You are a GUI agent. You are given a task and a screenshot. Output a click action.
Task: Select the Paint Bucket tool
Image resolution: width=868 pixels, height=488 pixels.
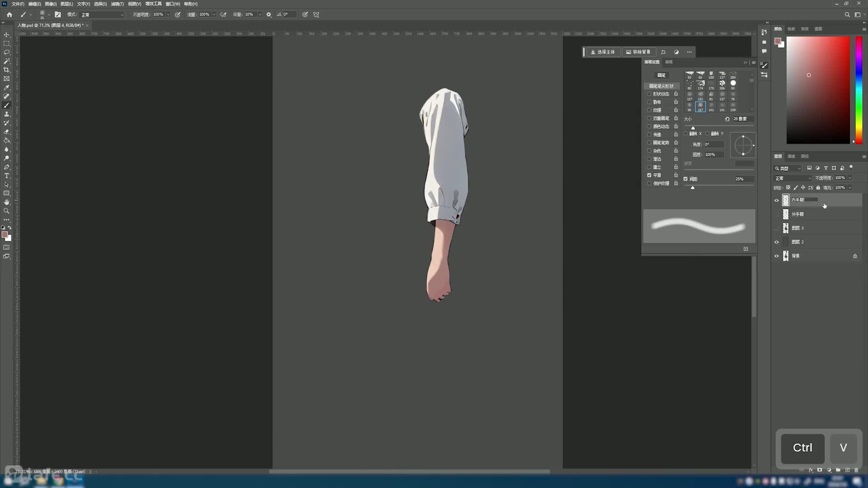[x=6, y=141]
